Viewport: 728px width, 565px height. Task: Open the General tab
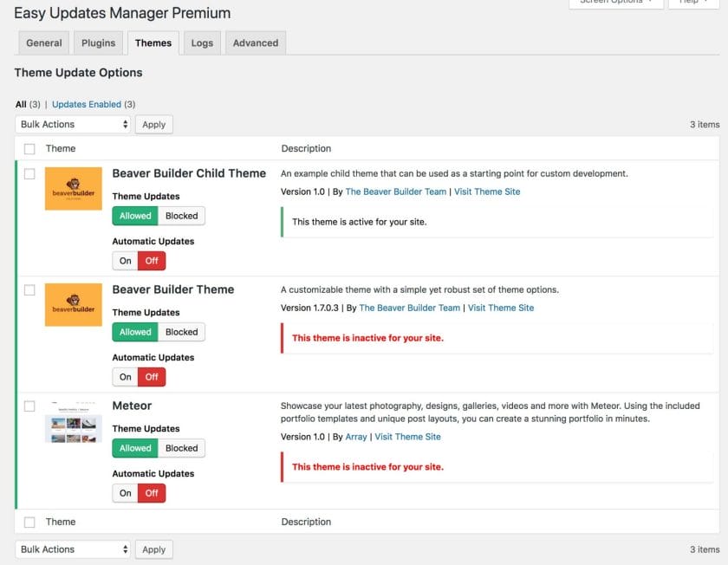tap(43, 43)
